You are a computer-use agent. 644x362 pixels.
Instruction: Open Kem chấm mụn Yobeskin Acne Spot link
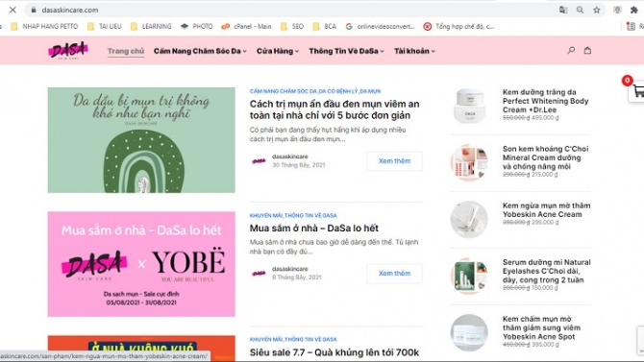541,327
